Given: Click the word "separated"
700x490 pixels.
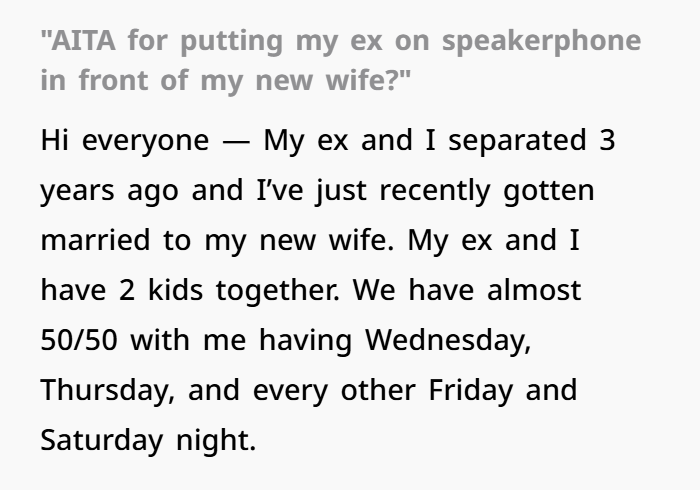Looking at the screenshot, I should 517,142.
